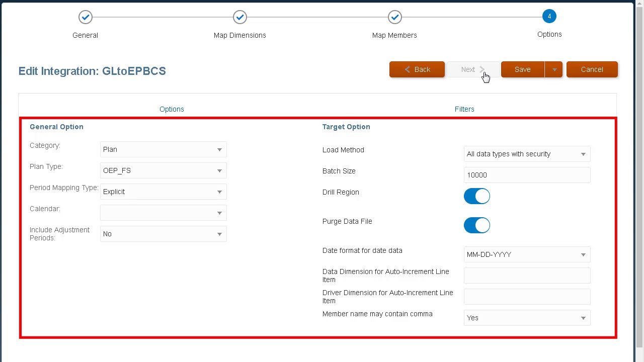Open the Load Method dropdown
Viewport: 644px width, 362px height.
[527, 154]
